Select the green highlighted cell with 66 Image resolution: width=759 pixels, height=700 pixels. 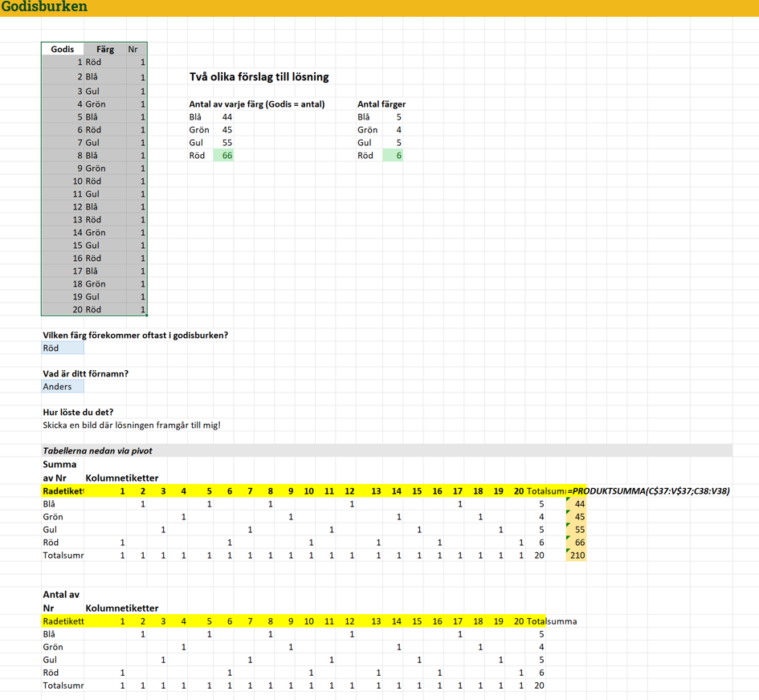click(223, 155)
